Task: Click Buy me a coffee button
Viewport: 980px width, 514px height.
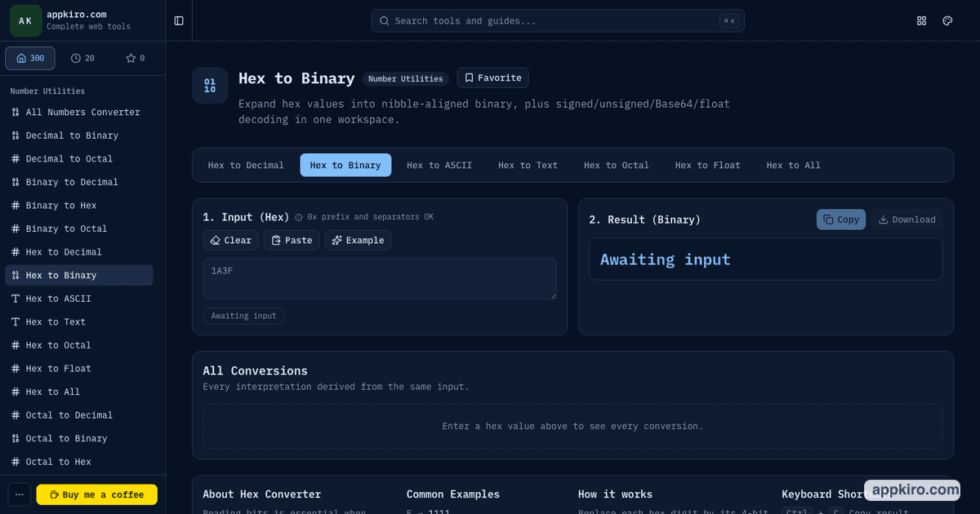Action: 97,494
